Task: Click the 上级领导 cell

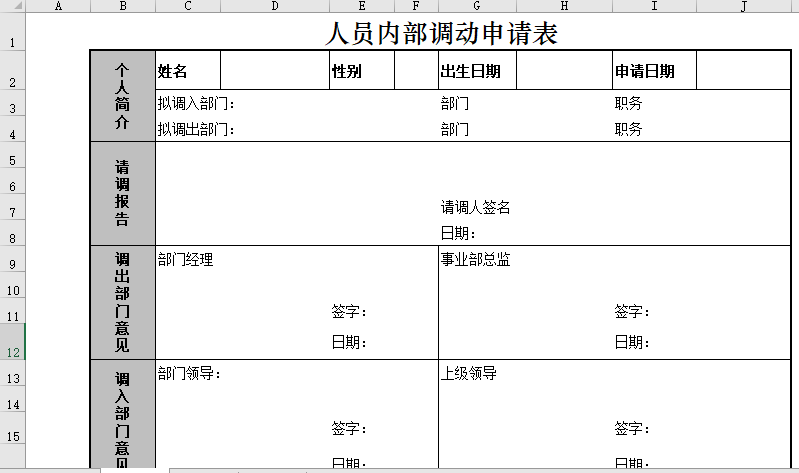Action: (469, 374)
